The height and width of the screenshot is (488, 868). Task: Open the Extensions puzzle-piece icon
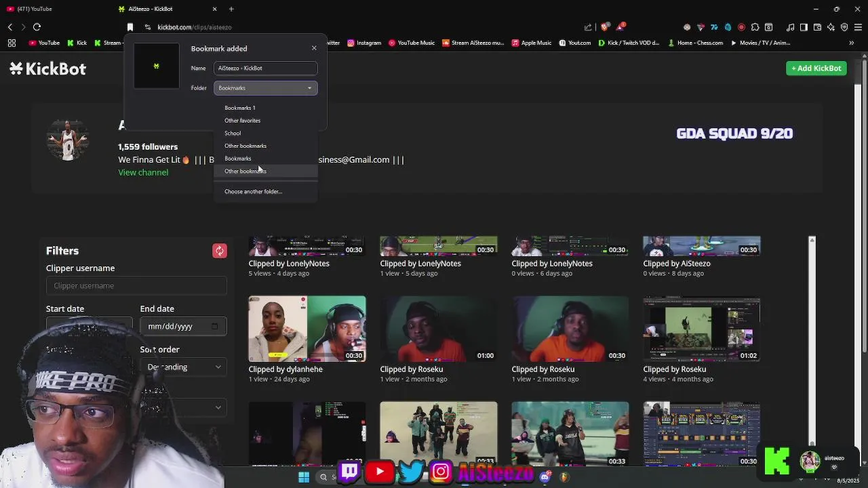(755, 27)
